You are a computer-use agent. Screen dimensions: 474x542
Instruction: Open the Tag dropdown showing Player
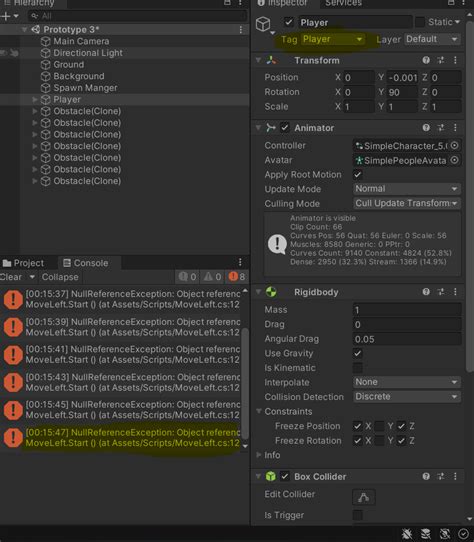(332, 39)
